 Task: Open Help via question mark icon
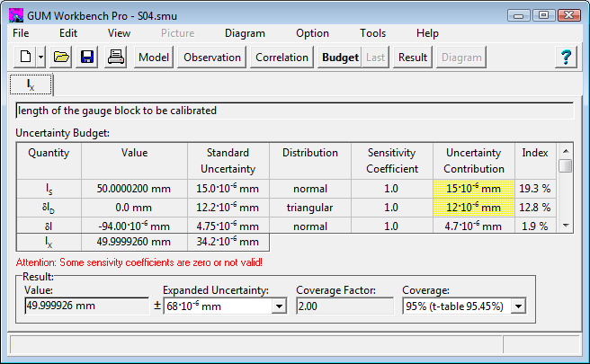(566, 58)
